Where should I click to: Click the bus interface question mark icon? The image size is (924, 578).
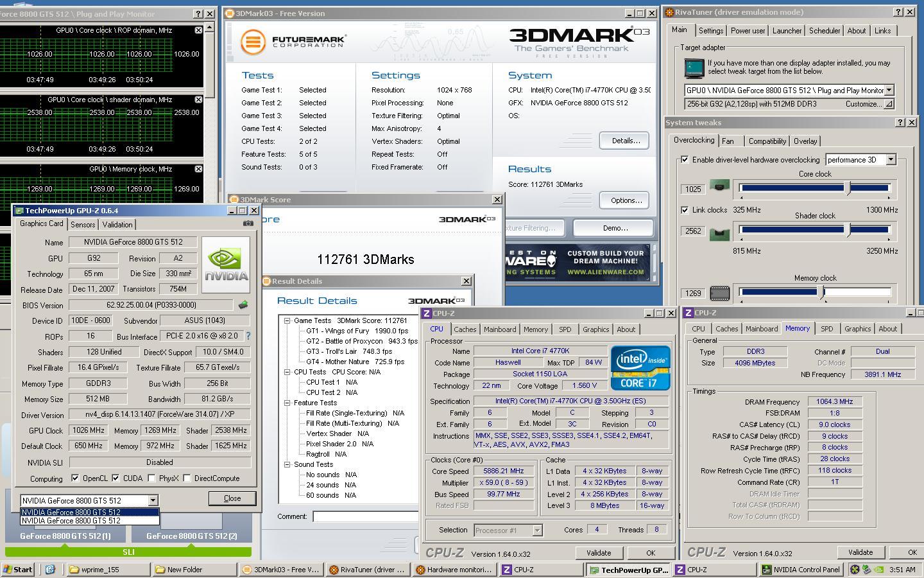tap(248, 336)
